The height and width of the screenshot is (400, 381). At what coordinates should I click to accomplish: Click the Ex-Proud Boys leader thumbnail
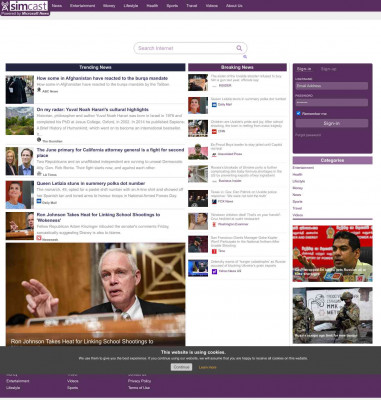point(198,151)
